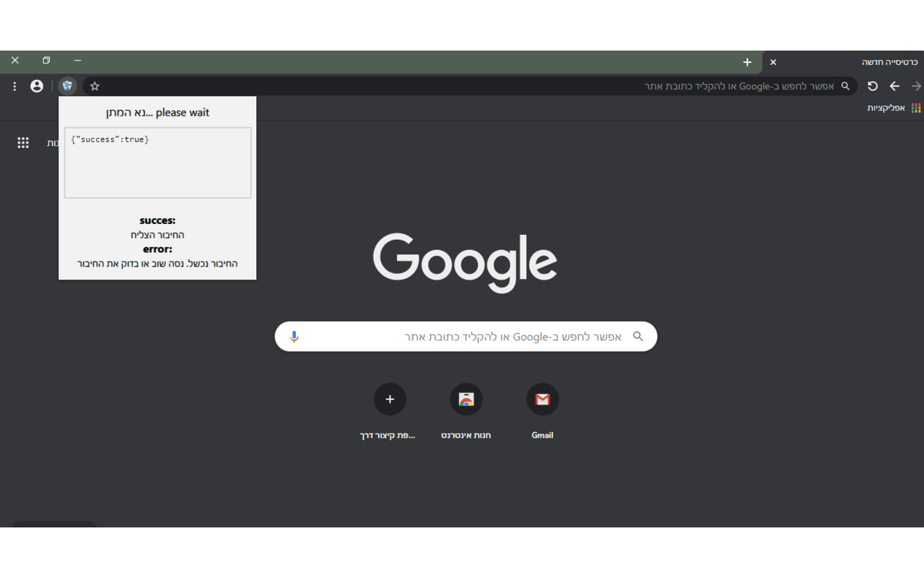Minimize the Chrome window
Screen dimensions: 924x578
78,61
